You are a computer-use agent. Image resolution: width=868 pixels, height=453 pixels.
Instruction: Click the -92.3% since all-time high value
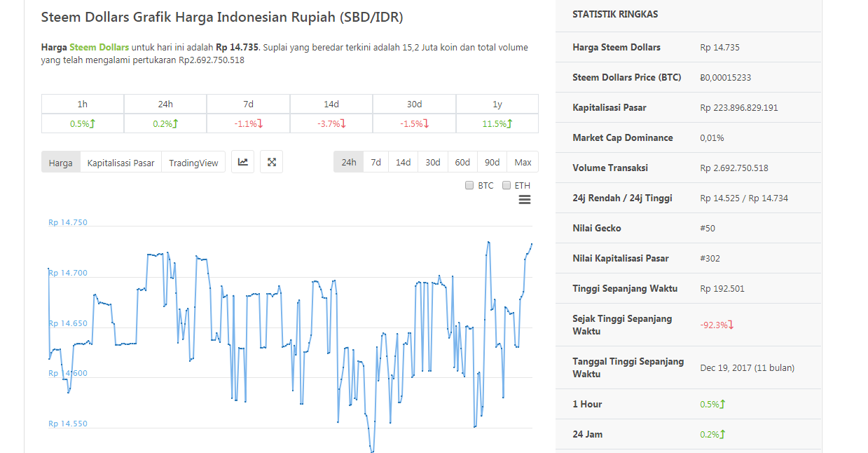point(717,325)
